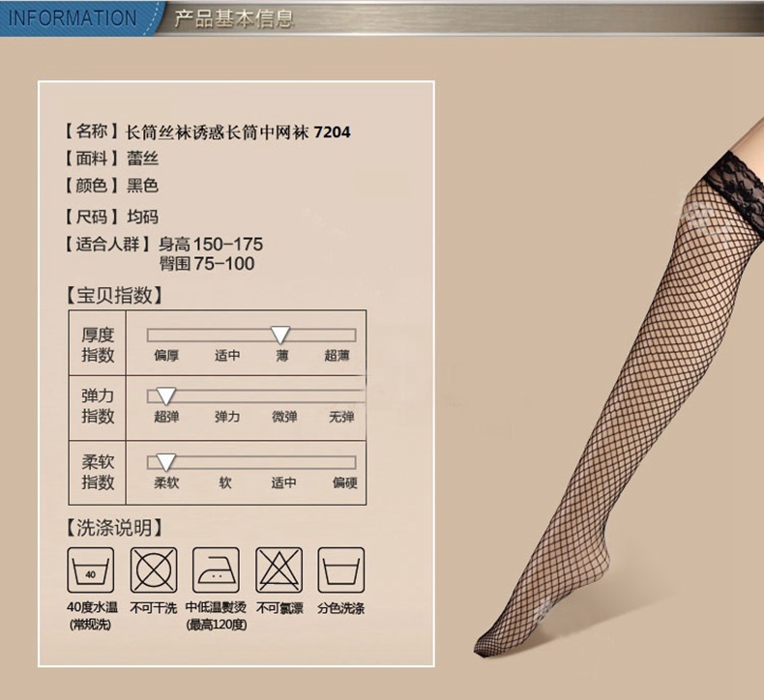Viewport: 764px width, 700px height.
Task: Click the 超薄 thickness label
Action: point(338,356)
